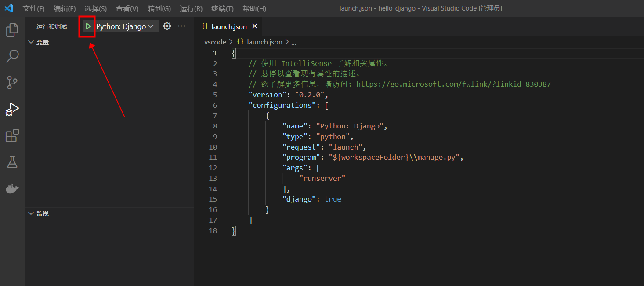644x286 pixels.
Task: Open the 转到(G) menu
Action: point(159,8)
